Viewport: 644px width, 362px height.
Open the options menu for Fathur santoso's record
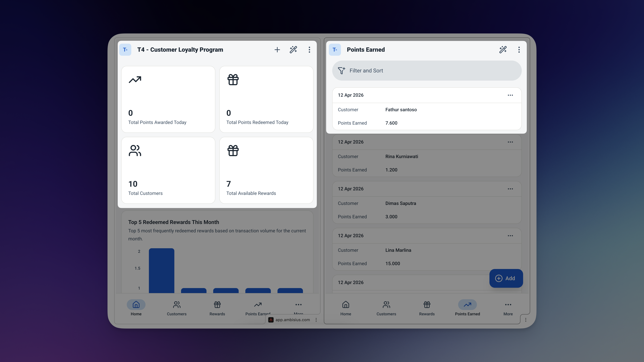point(510,95)
